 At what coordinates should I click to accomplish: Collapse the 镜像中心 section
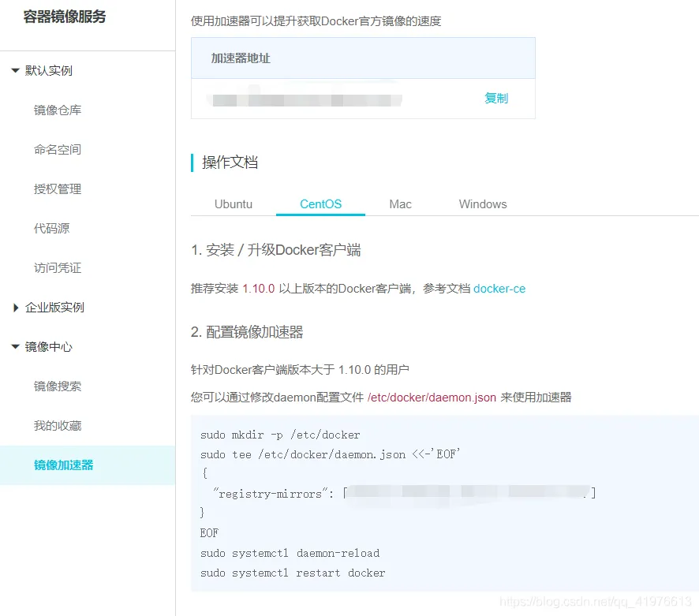[47, 347]
